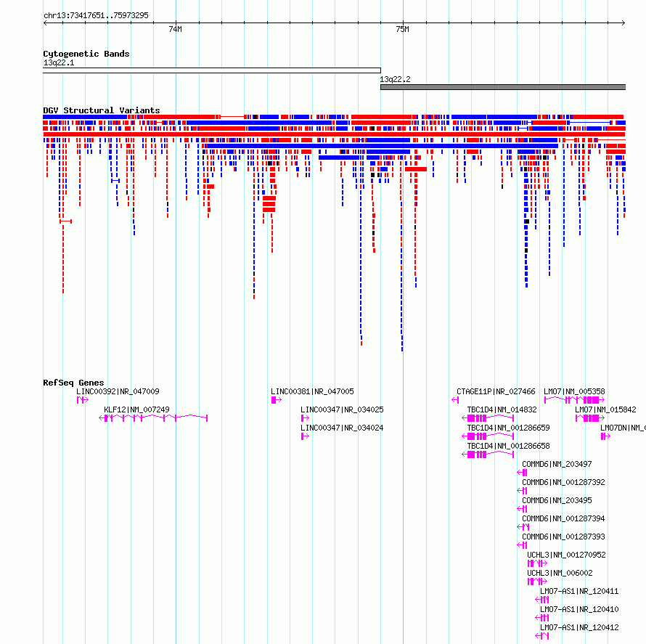Click the KLF12|NM_007249 gene label

(136, 409)
